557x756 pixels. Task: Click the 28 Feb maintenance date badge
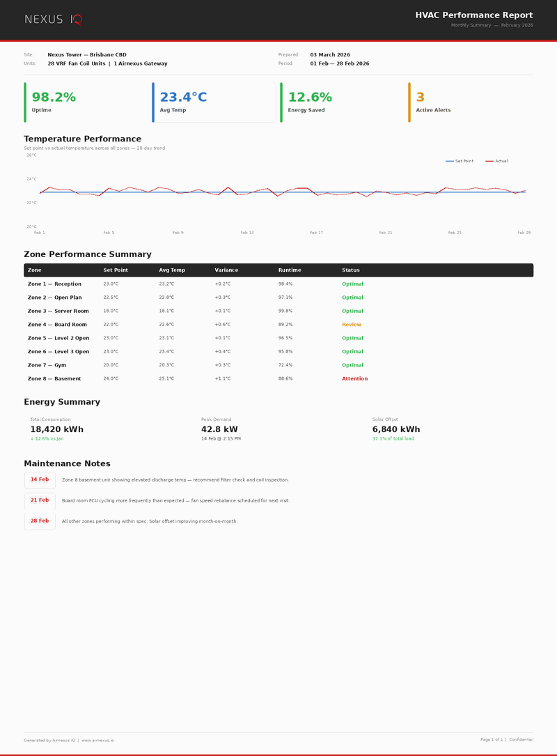tap(39, 520)
